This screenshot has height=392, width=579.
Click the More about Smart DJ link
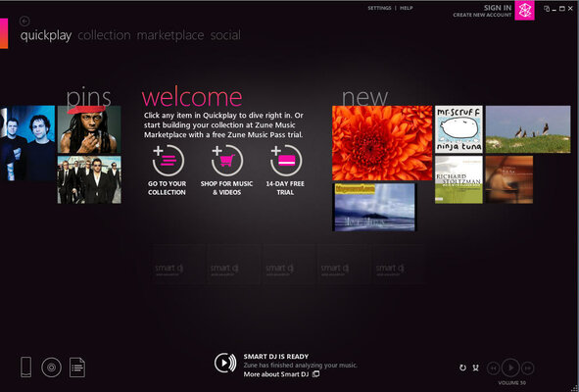276,374
